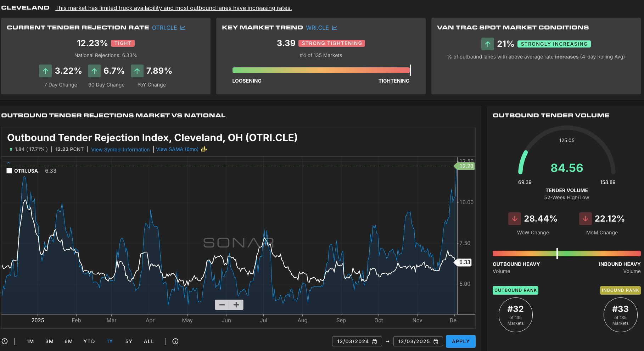
Task: Collapse the chart legend caret
Action: 9,163
